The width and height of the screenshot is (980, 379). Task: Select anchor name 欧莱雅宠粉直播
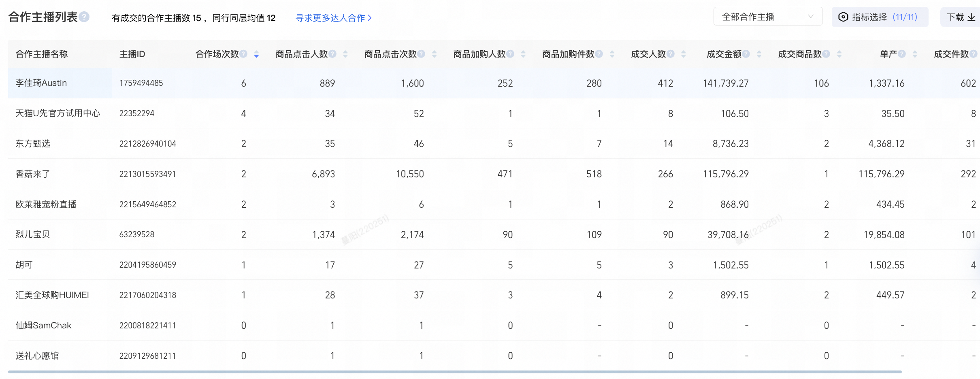tap(46, 204)
